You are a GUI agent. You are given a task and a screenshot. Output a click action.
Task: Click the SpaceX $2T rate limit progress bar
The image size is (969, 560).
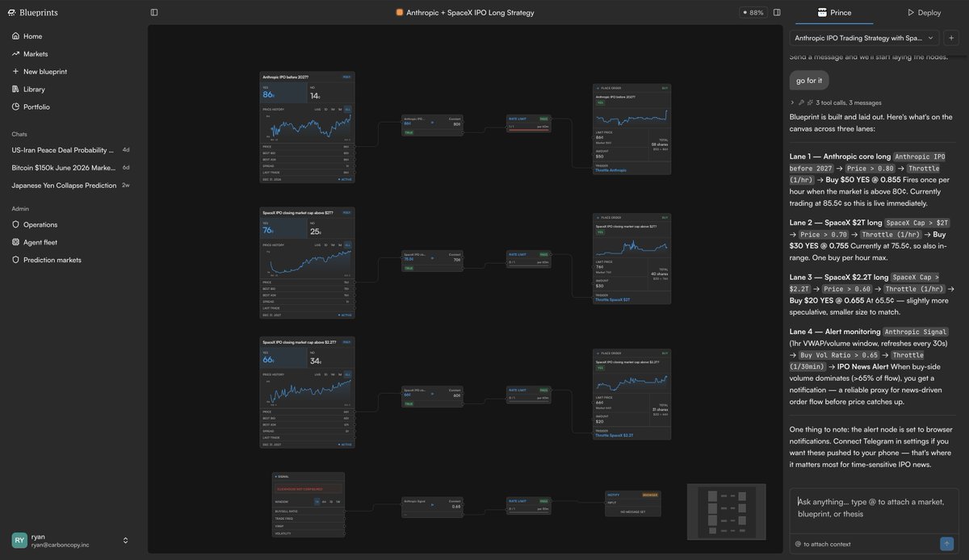click(x=528, y=265)
